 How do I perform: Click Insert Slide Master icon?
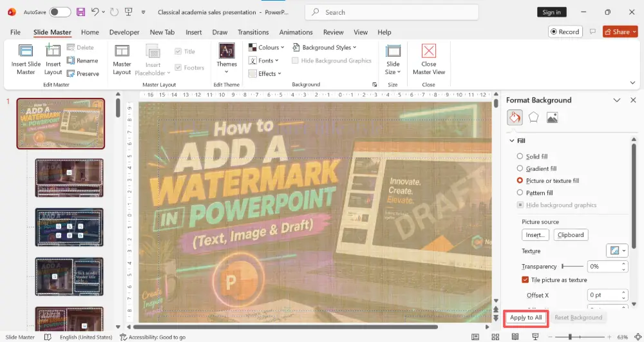pyautogui.click(x=26, y=51)
